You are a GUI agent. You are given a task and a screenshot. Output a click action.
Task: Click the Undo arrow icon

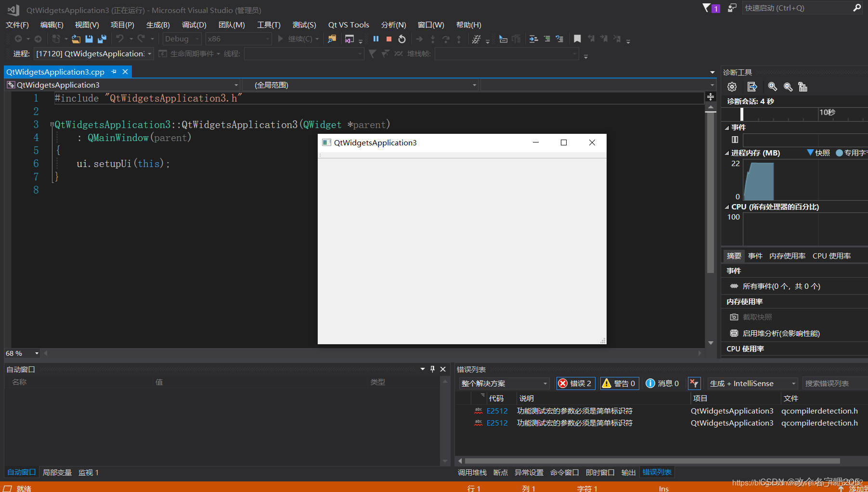coord(120,39)
